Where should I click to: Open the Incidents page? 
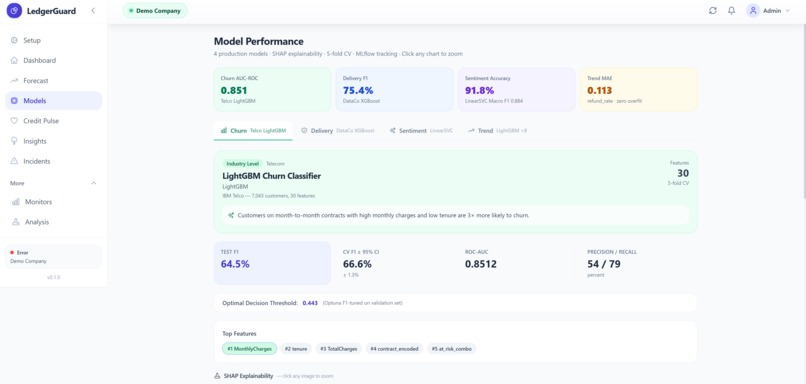coord(53,161)
